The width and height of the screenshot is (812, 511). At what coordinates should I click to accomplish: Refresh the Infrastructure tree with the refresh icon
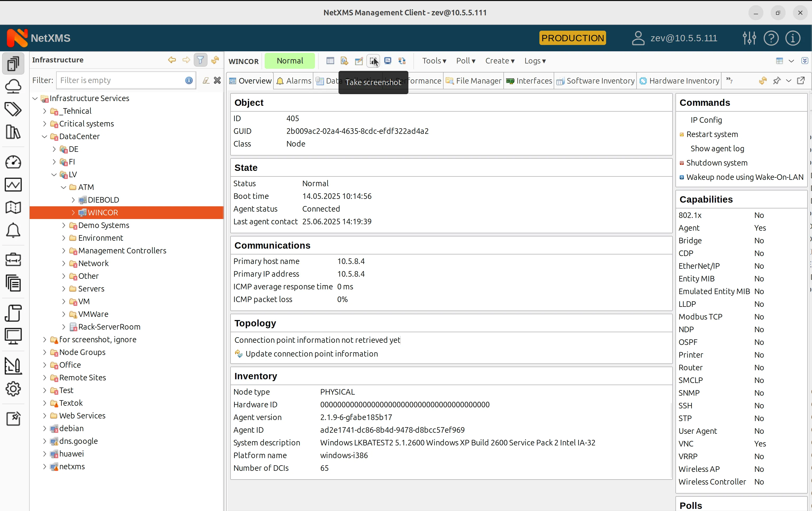[215, 60]
